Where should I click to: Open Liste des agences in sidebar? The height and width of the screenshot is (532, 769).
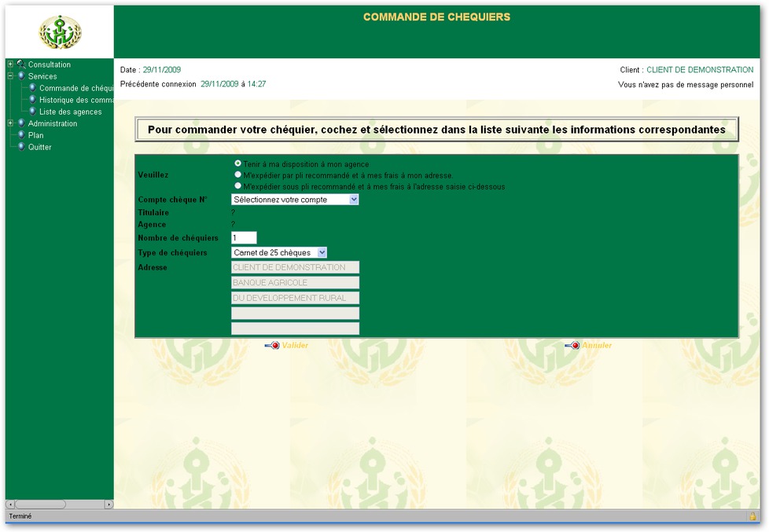tap(71, 112)
